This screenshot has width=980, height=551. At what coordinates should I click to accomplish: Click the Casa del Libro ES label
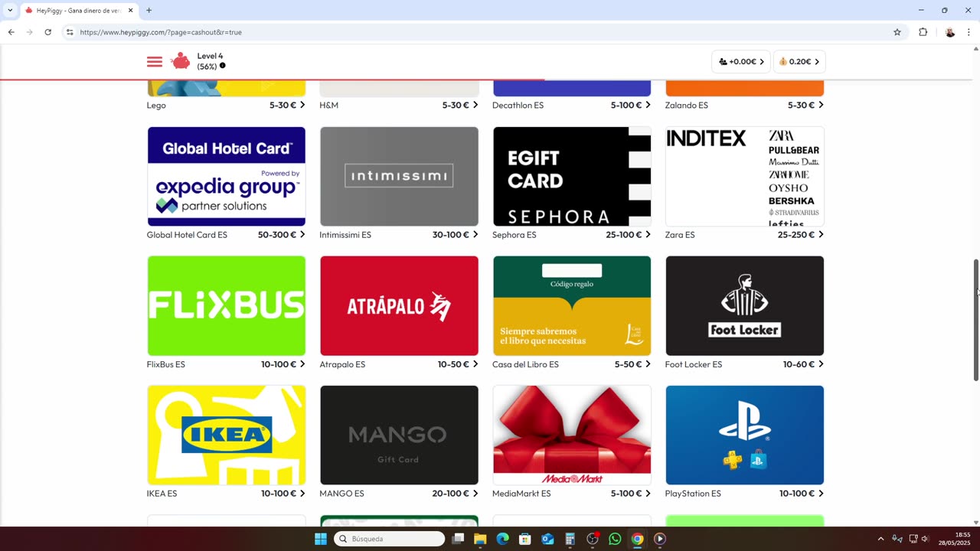click(525, 364)
